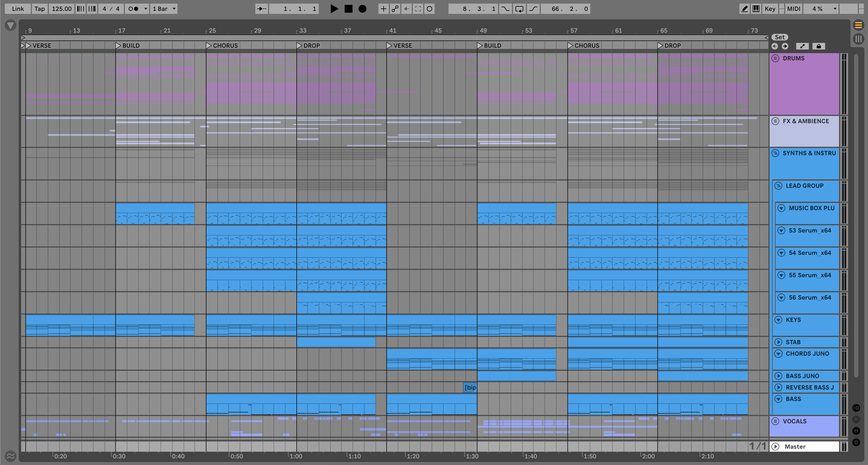Toggle the Follow playback arrow button
The width and height of the screenshot is (868, 465).
tap(261, 9)
